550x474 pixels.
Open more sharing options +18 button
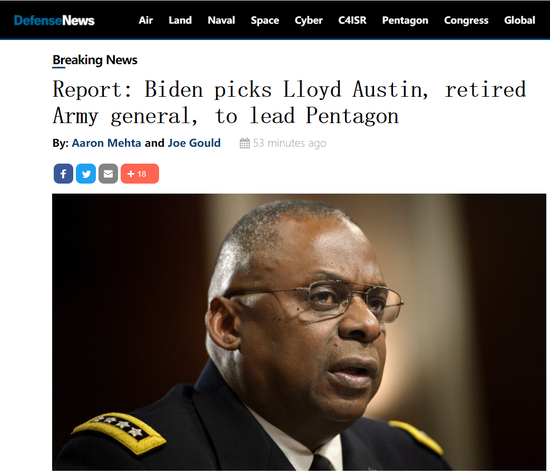point(140,174)
